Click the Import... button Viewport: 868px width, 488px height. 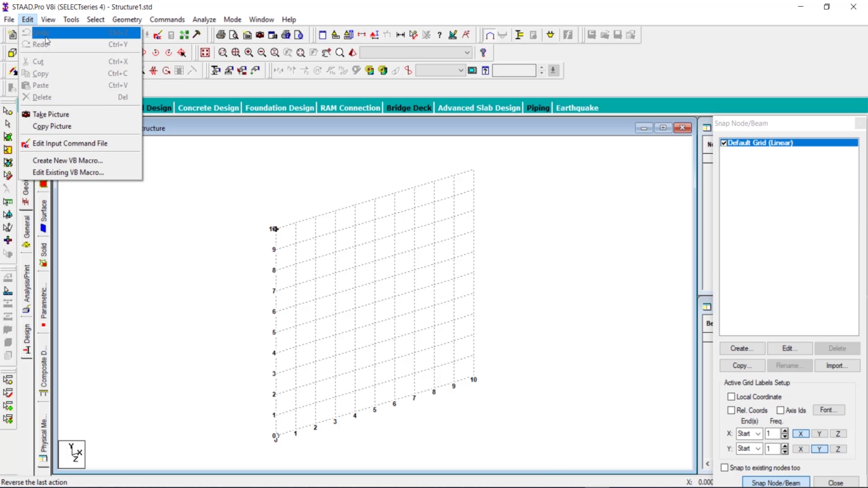click(x=837, y=365)
